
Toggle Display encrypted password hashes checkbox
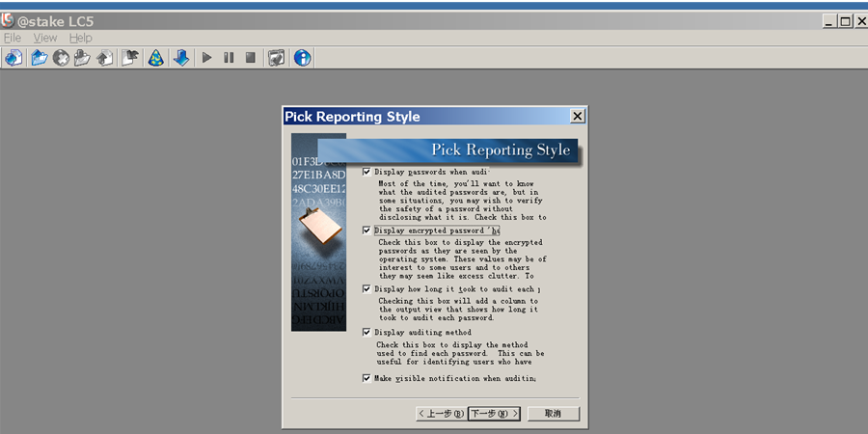366,231
